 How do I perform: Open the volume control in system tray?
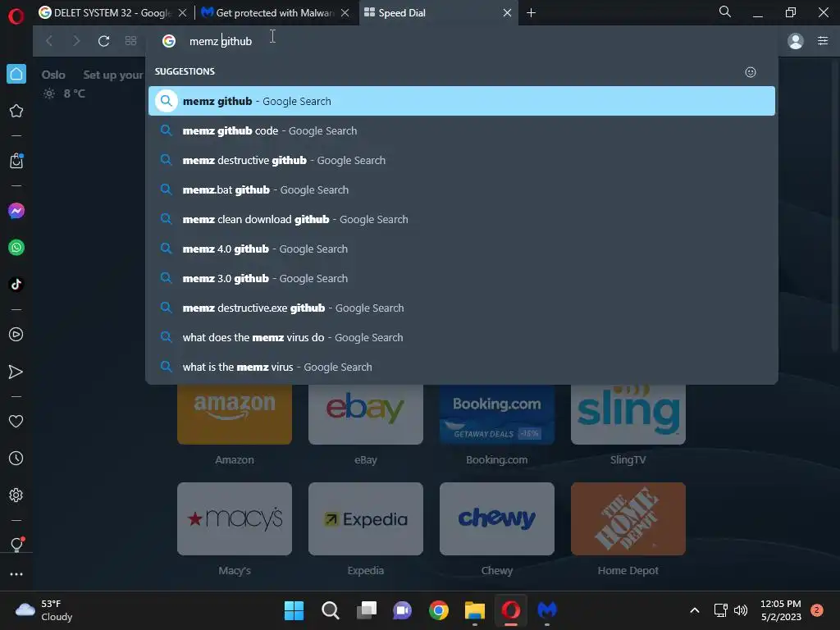tap(741, 610)
